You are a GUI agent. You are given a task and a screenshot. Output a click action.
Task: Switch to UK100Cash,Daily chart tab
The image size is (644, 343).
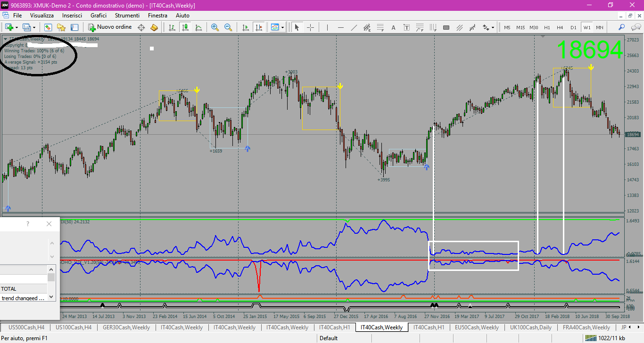(530, 327)
